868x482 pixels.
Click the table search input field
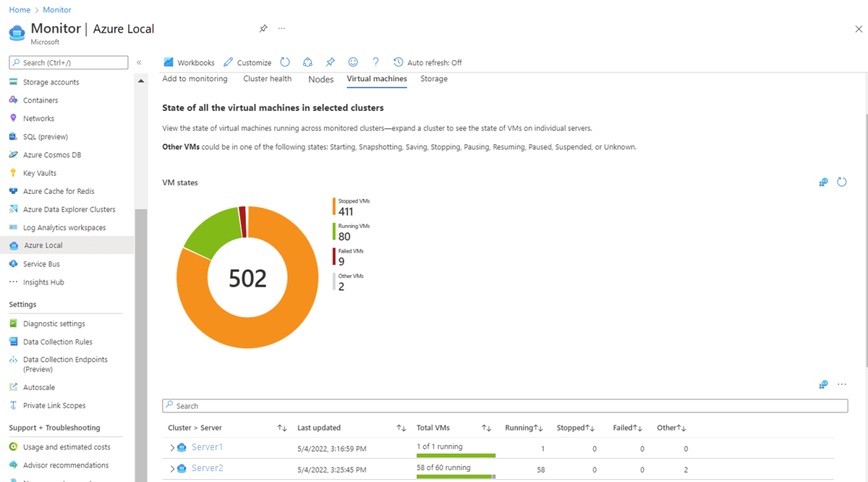[505, 406]
